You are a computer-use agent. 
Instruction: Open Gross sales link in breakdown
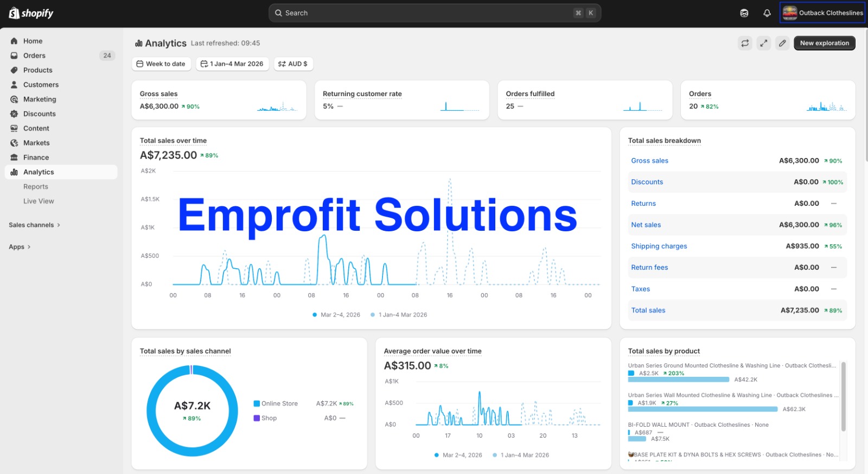pyautogui.click(x=649, y=161)
